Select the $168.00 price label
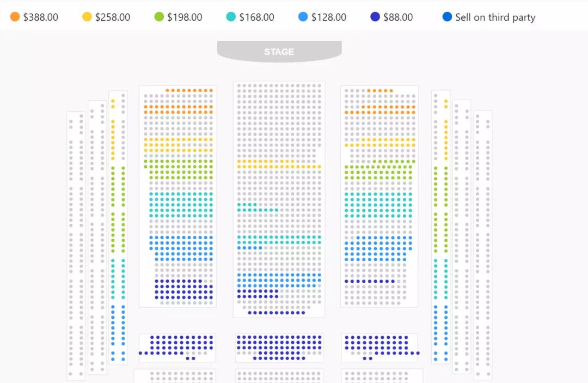Viewport: 588px width, 383px height. (x=256, y=17)
